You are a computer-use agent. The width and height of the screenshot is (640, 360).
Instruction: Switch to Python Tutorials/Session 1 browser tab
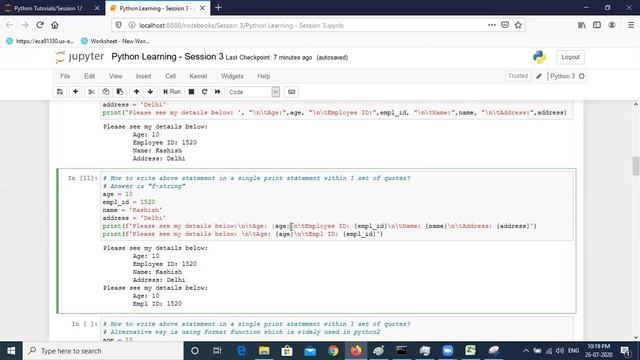(48, 8)
